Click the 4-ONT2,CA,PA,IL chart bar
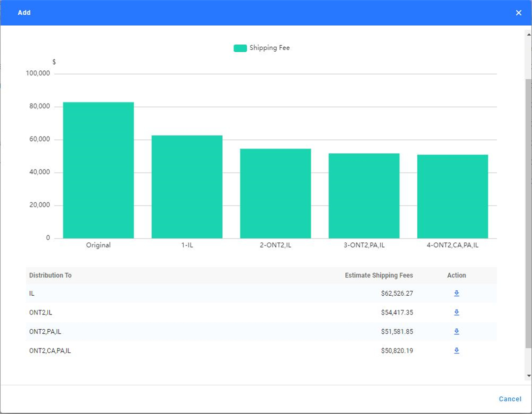The image size is (532, 414). pos(453,197)
